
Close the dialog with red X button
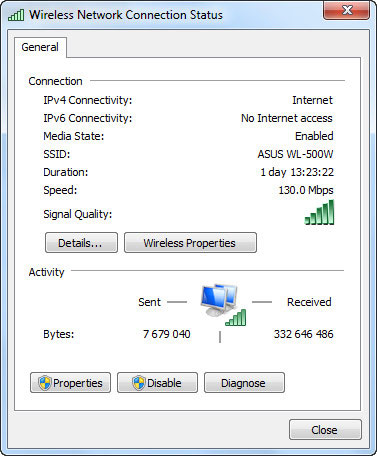[346, 10]
